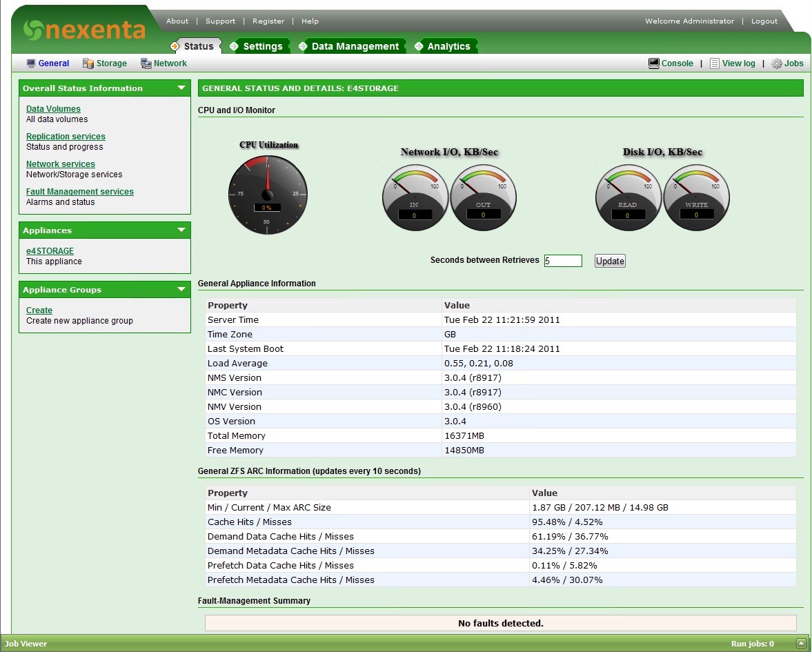This screenshot has height=652, width=812.
Task: Collapse the Overall Status Information panel
Action: pos(181,88)
